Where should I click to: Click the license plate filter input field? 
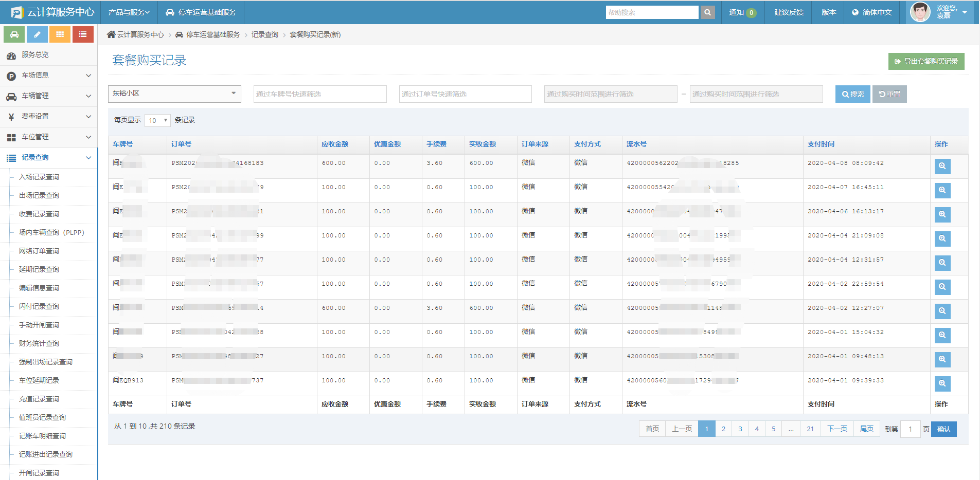coord(319,94)
